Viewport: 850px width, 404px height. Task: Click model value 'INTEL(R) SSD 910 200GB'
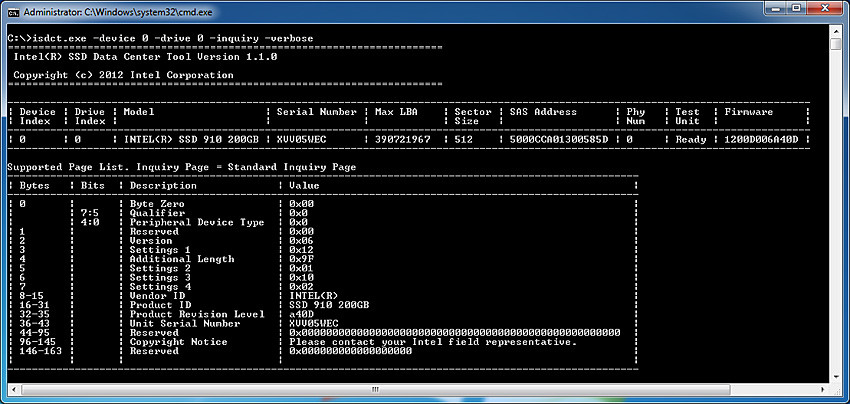191,139
